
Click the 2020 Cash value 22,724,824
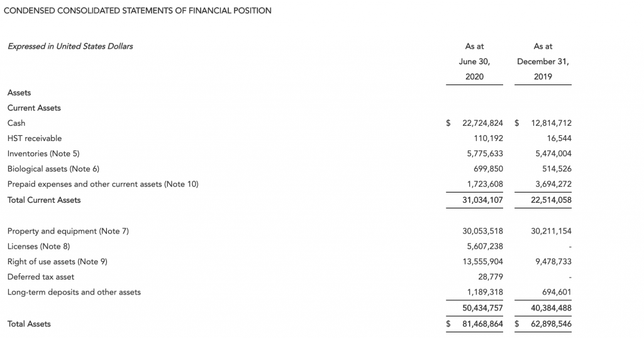(482, 123)
